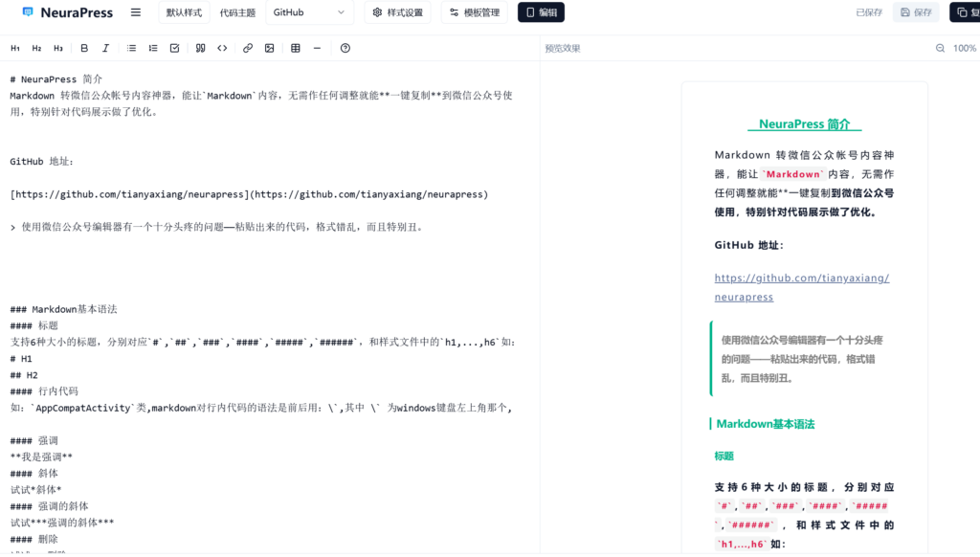The height and width of the screenshot is (557, 980).
Task: Click the markdown link line in editor
Action: click(x=249, y=194)
